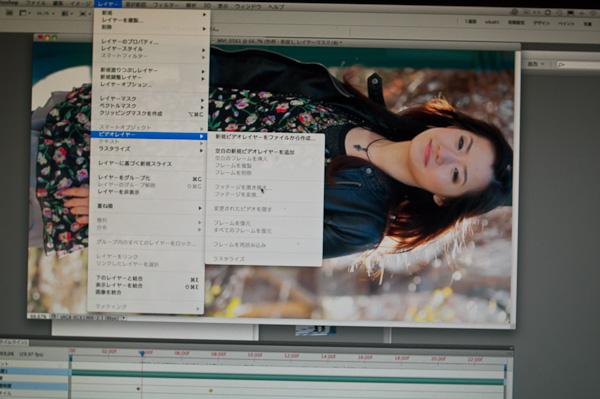Open the view extras icon dropdown
The image size is (600, 399).
(x=25, y=13)
